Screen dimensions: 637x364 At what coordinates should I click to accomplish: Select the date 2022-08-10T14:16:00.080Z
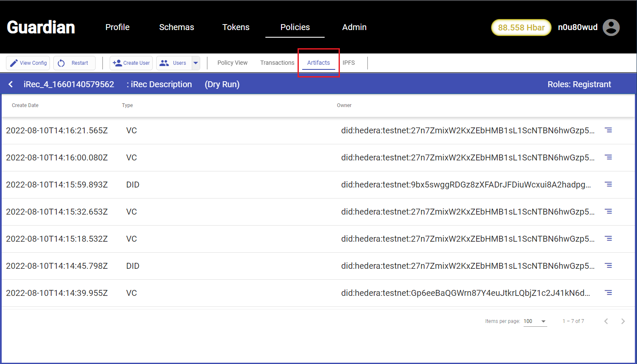57,157
